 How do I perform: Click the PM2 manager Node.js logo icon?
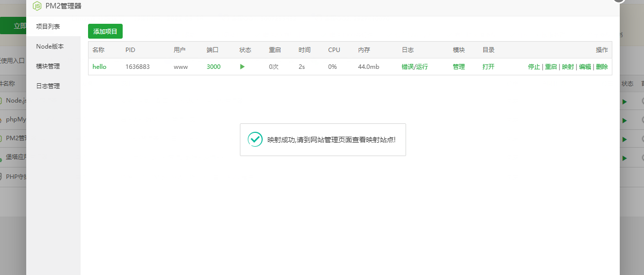[x=37, y=6]
